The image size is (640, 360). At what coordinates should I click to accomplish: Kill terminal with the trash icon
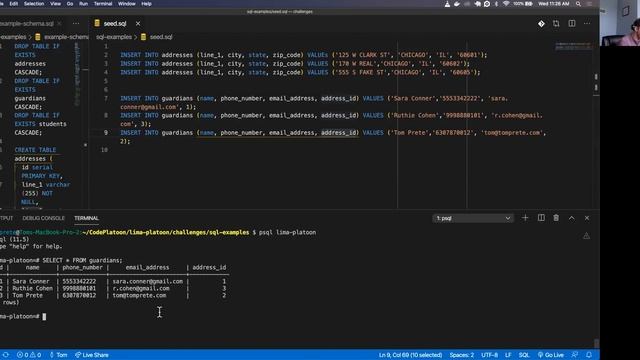556,218
